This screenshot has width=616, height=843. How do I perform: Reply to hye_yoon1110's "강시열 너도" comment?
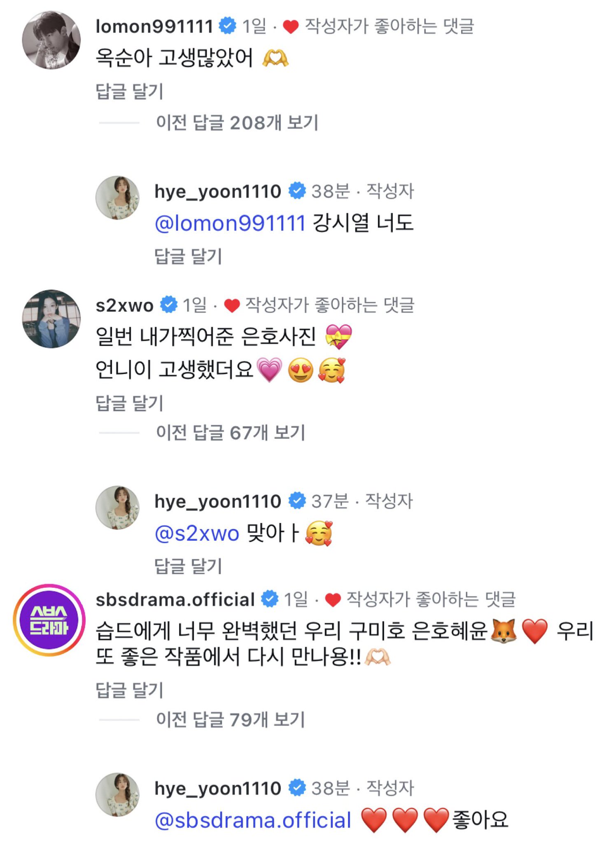point(188,256)
